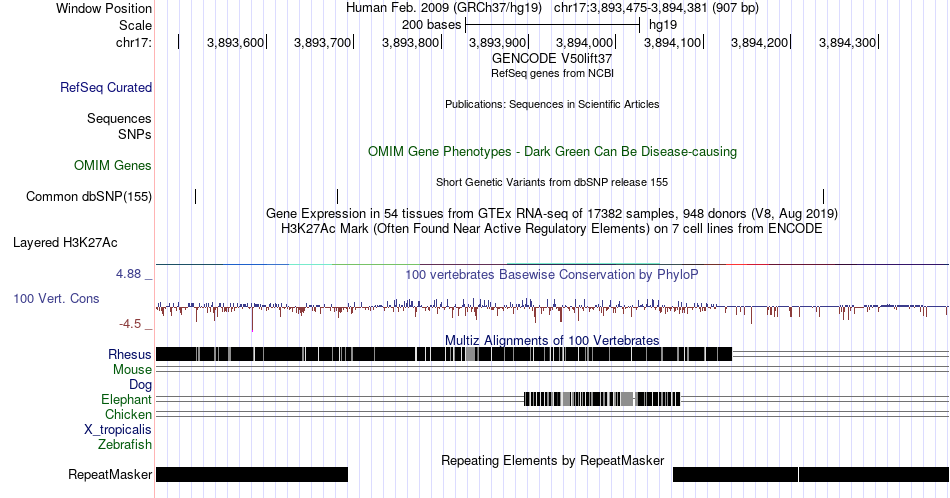
Task: Click the Scale label
Action: tap(136, 25)
